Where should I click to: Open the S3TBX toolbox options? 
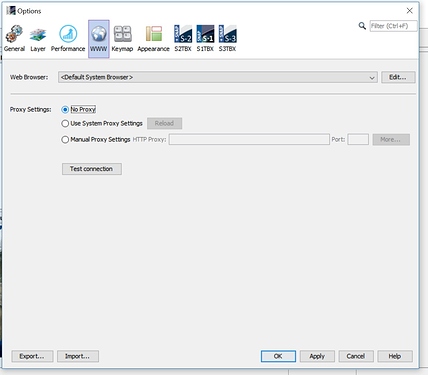(x=227, y=39)
